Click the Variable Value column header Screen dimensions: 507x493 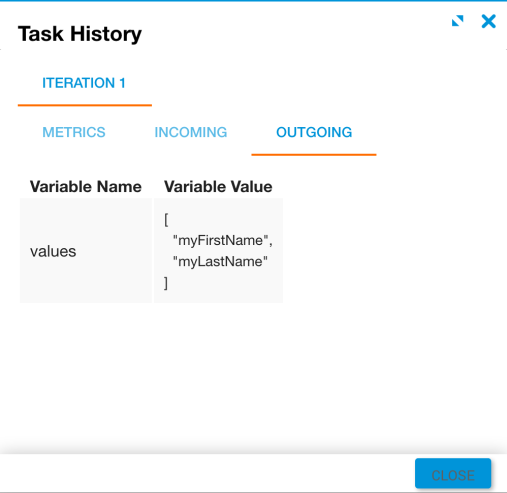218,186
